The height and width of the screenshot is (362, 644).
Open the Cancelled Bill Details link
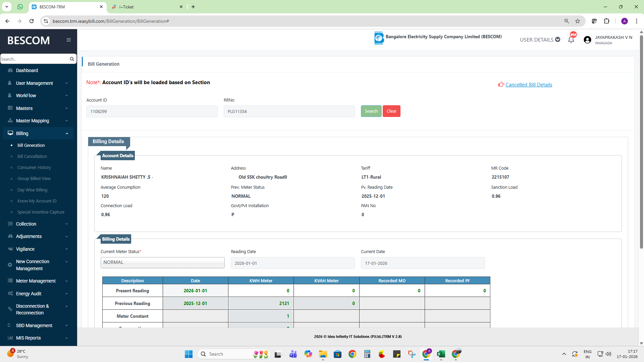pyautogui.click(x=529, y=85)
